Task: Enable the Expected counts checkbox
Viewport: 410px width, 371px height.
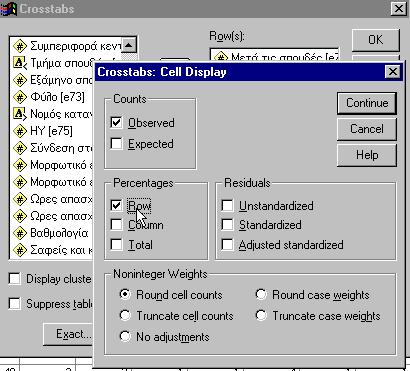Action: [116, 144]
